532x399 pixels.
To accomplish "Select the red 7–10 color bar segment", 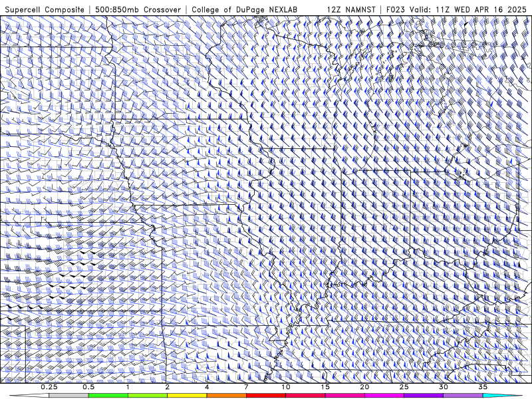I will coord(265,396).
